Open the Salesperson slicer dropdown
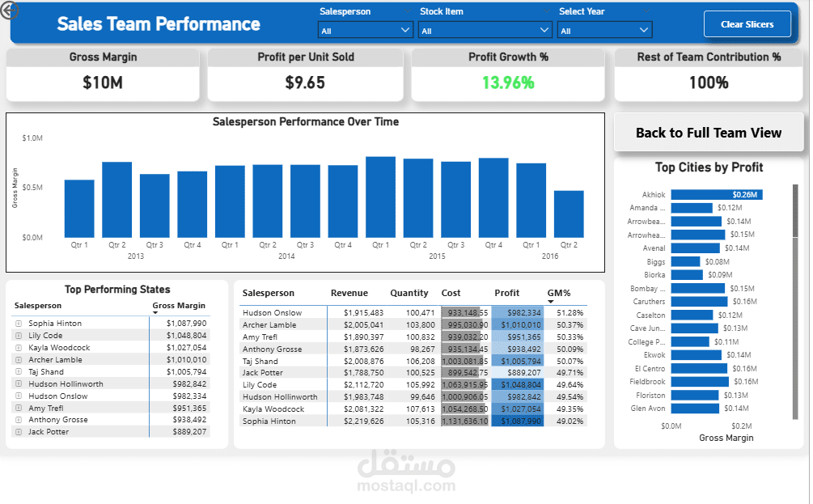Screen dimensions: 813x504 [366, 31]
